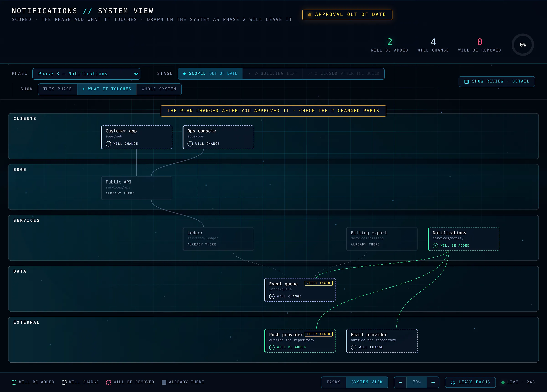Click the 0% progress ring
The height and width of the screenshot is (392, 547).
click(523, 45)
